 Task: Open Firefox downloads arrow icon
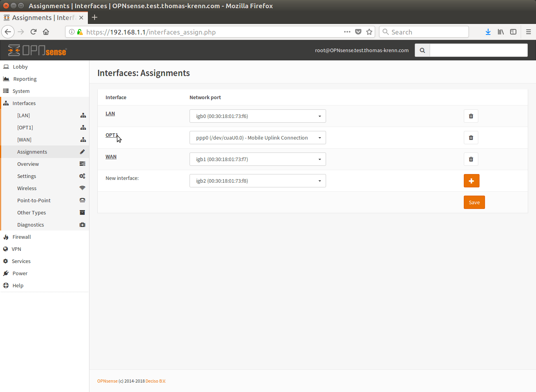tap(488, 32)
